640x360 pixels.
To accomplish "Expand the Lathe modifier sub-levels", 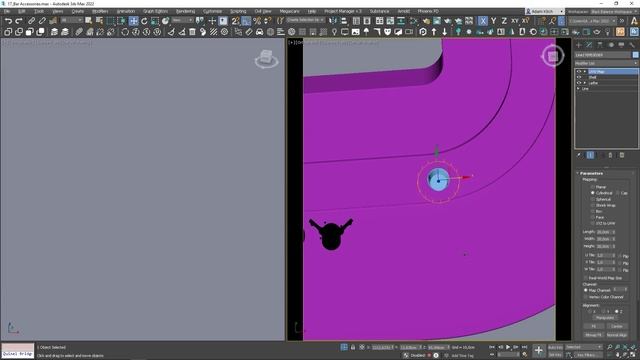I will [584, 83].
